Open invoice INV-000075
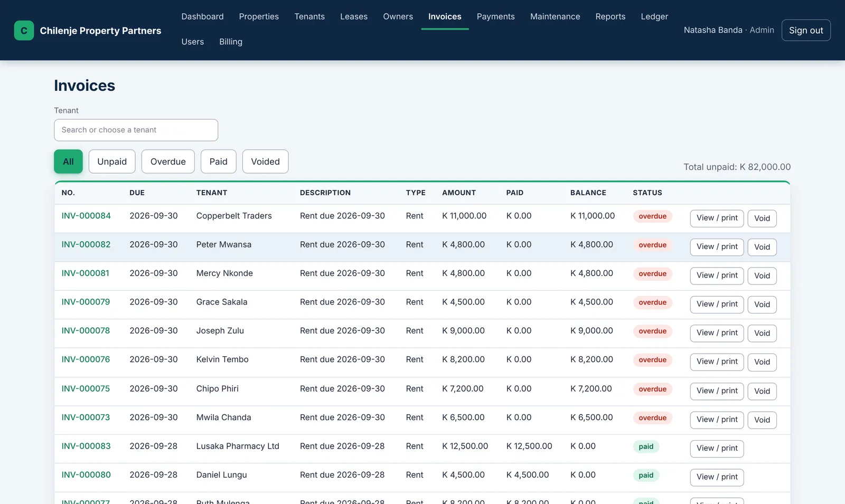 click(x=86, y=388)
